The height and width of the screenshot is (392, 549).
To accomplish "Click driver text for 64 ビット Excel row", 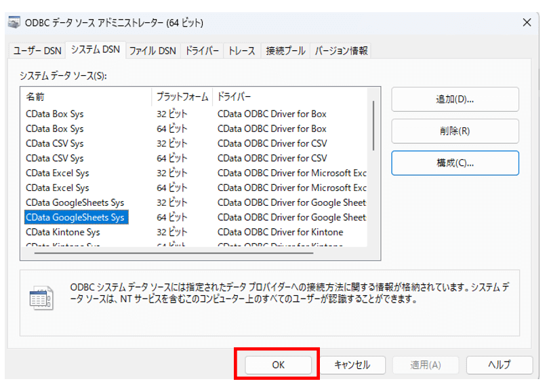I will coord(291,188).
